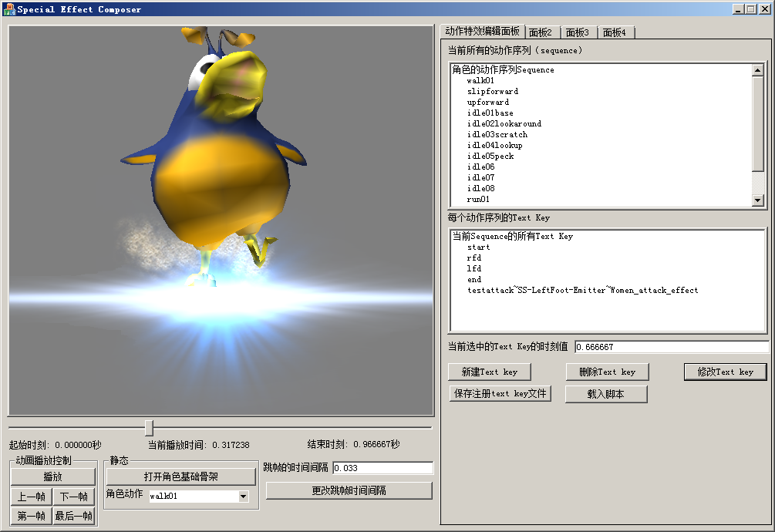Select the testattack~SS-LeftFoot-Emitter text key
The image size is (775, 532).
click(583, 291)
